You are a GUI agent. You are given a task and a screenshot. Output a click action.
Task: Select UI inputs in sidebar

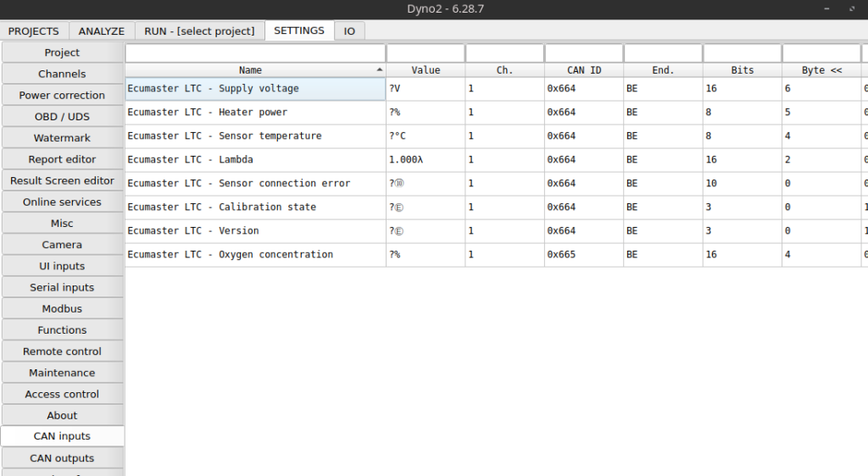point(62,267)
